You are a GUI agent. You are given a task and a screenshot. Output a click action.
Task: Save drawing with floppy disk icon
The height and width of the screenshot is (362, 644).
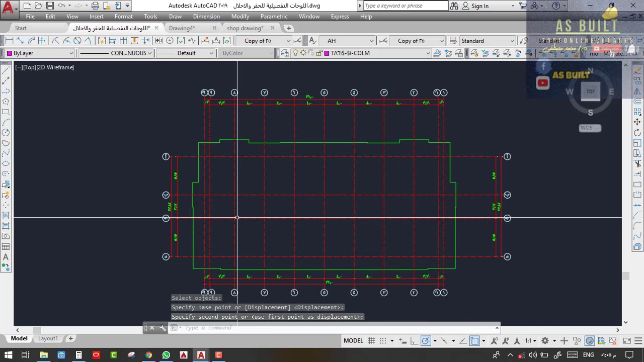[x=50, y=6]
